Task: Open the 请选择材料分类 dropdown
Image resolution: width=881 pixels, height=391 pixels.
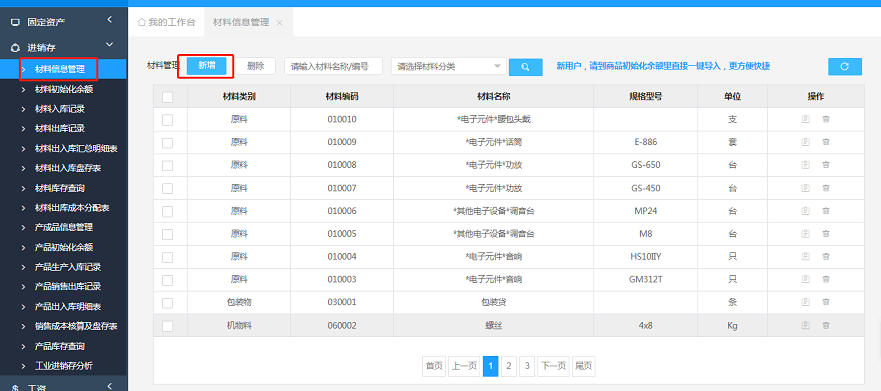Action: pos(449,66)
